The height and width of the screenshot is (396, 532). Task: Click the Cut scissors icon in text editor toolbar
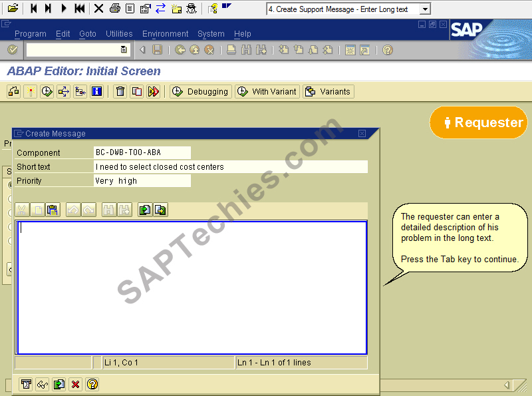(22, 210)
